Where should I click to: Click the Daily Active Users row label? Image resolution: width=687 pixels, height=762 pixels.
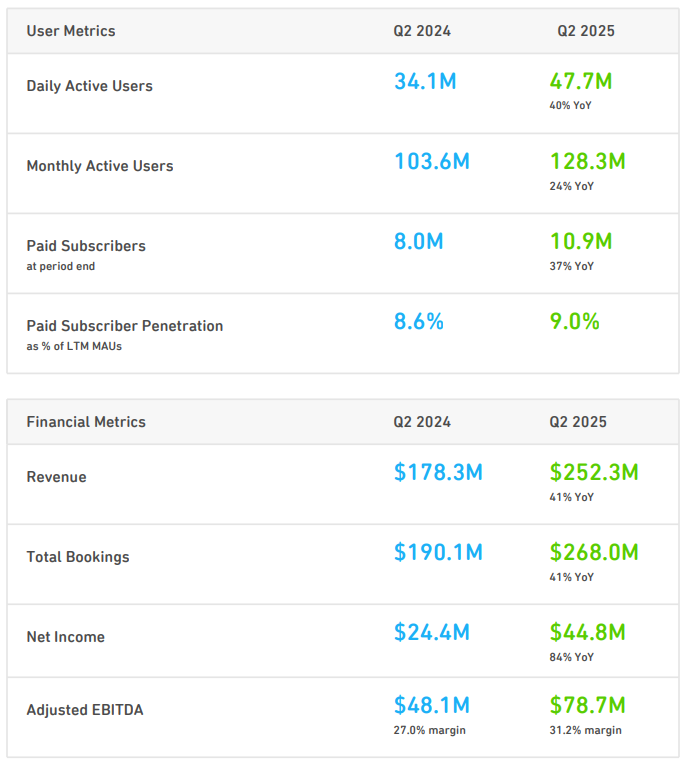[89, 86]
